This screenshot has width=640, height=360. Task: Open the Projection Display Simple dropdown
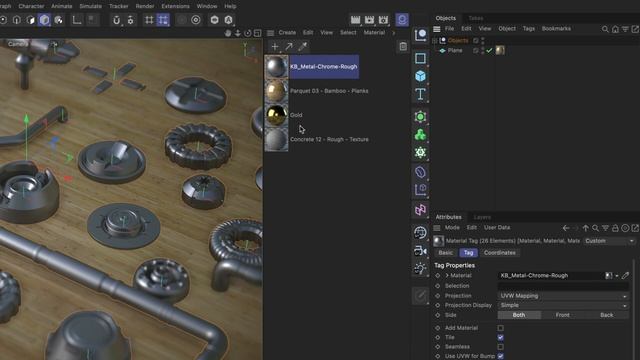click(563, 305)
